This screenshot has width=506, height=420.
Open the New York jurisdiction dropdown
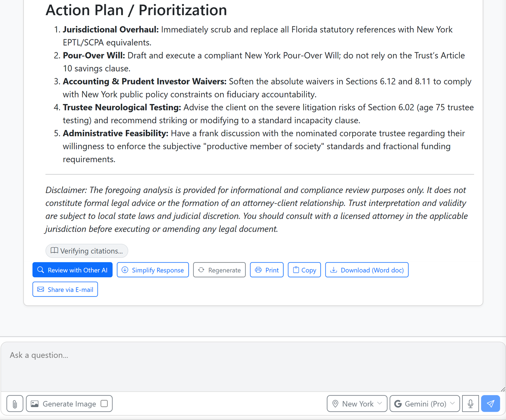pyautogui.click(x=357, y=404)
